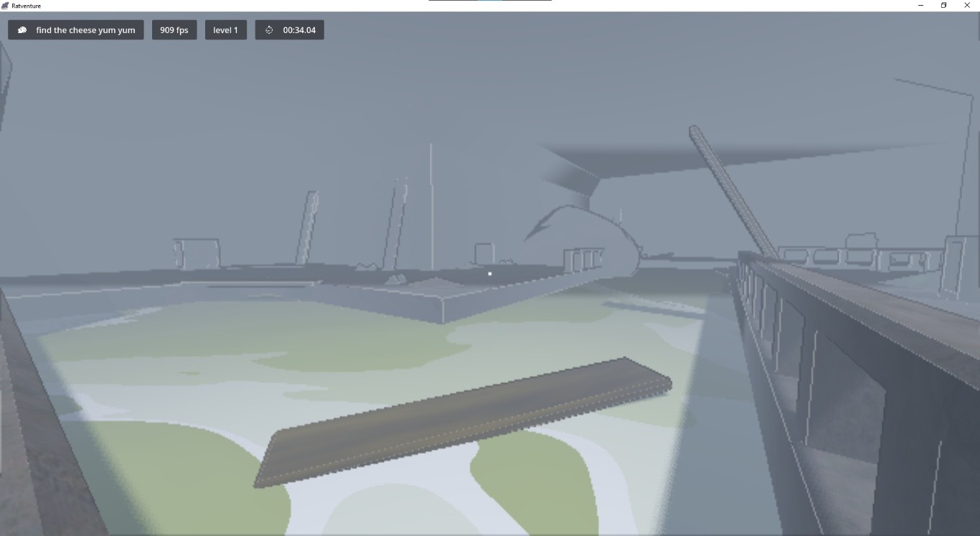Click the cheese objective icon in HUD

tap(22, 30)
